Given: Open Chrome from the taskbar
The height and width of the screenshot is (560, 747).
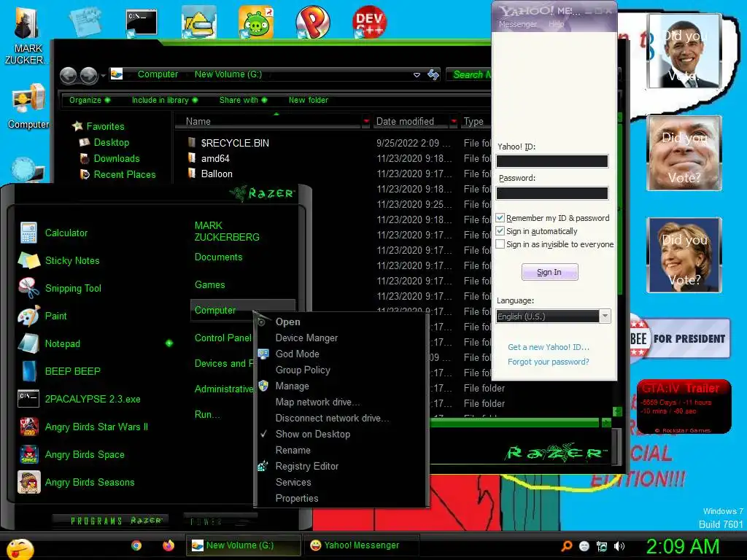Looking at the screenshot, I should point(136,545).
